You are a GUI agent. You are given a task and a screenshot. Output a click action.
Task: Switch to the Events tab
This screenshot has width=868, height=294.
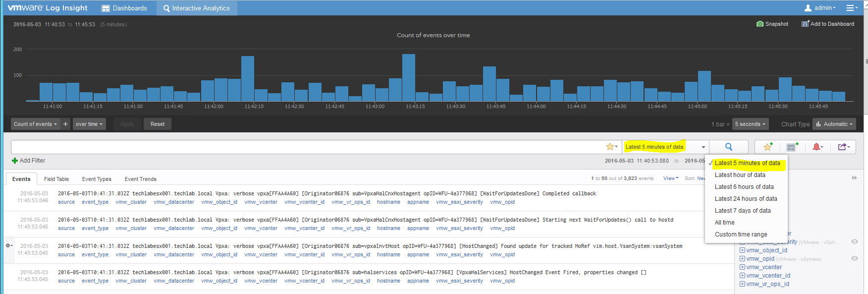pyautogui.click(x=21, y=179)
